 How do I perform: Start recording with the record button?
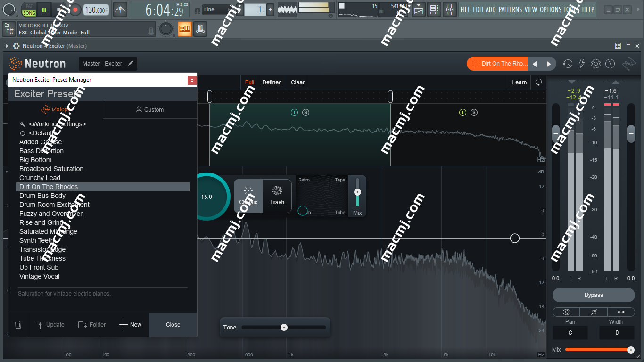coord(74,9)
